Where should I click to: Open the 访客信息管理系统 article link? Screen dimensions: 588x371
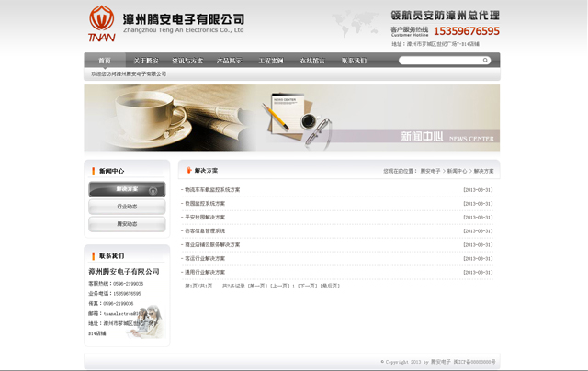pyautogui.click(x=205, y=231)
